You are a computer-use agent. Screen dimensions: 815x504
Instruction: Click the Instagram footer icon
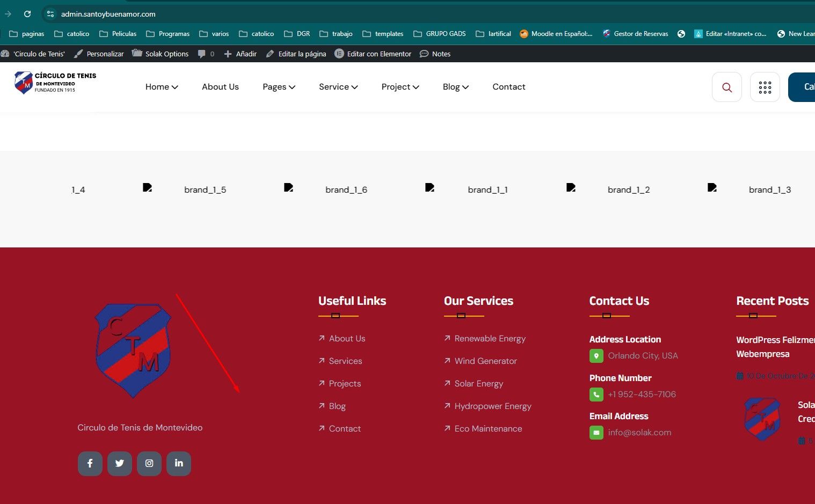[x=149, y=463]
